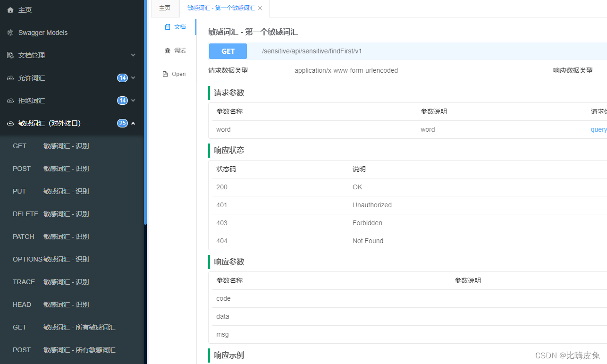Viewport: 607px width, 364px height.
Task: Click status code 404 cell
Action: point(222,241)
